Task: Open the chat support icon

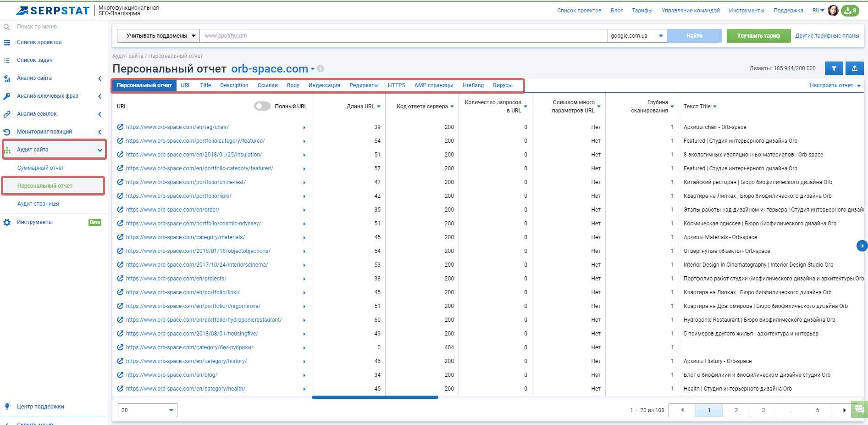Action: point(859,409)
